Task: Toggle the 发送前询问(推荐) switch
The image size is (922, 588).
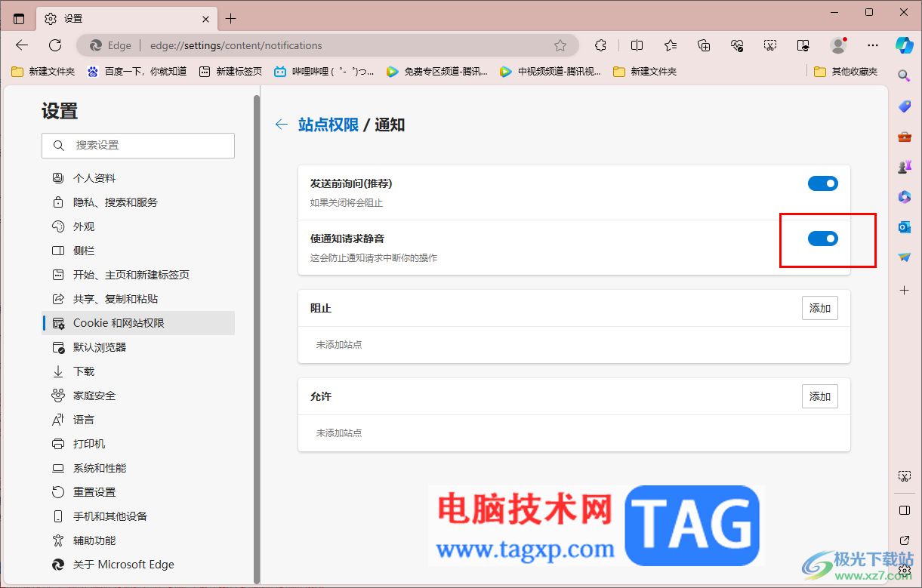Action: 823,183
